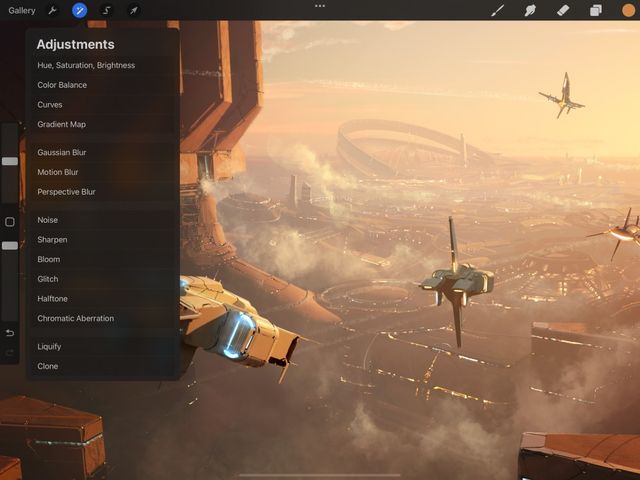Activate the Selection tool
The height and width of the screenshot is (480, 640).
click(x=107, y=11)
